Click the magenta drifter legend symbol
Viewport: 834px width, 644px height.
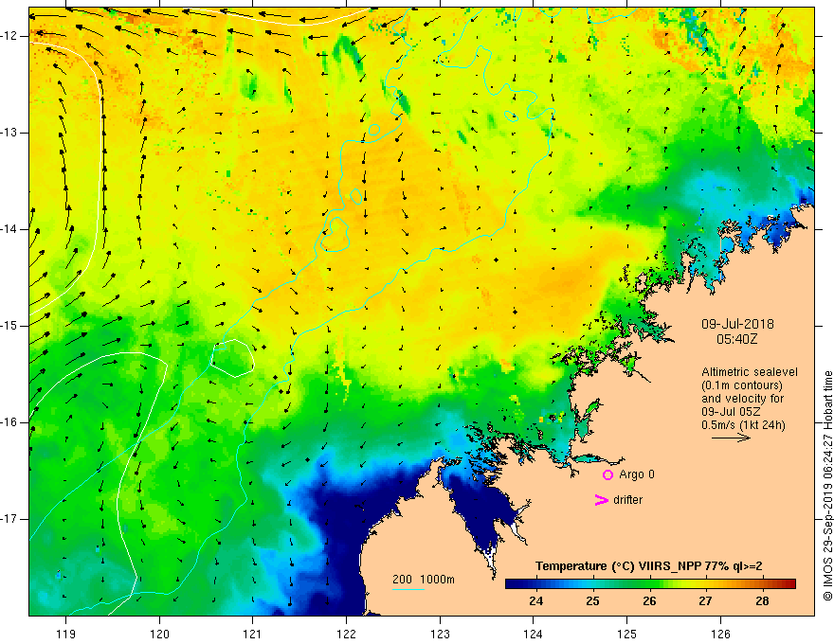point(601,500)
